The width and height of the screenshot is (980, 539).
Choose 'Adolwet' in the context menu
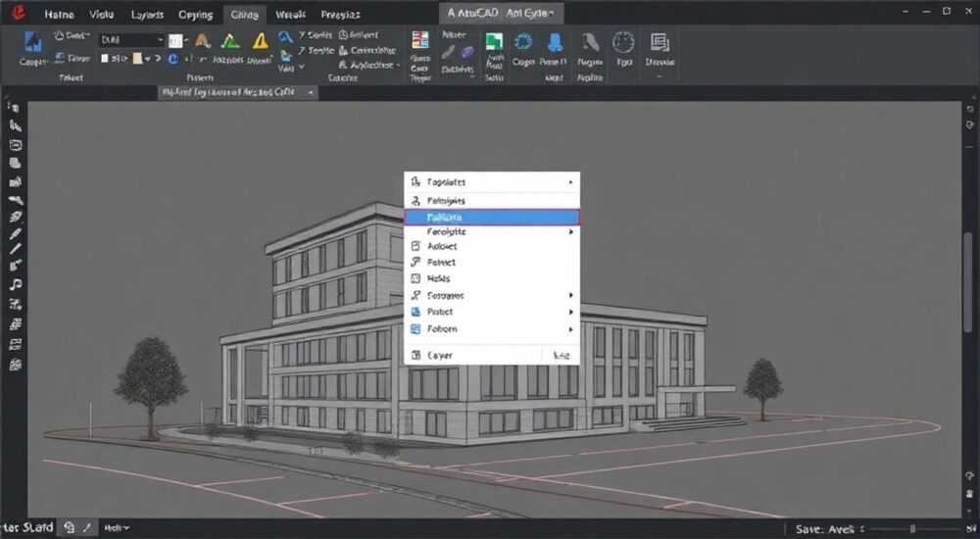click(x=492, y=246)
